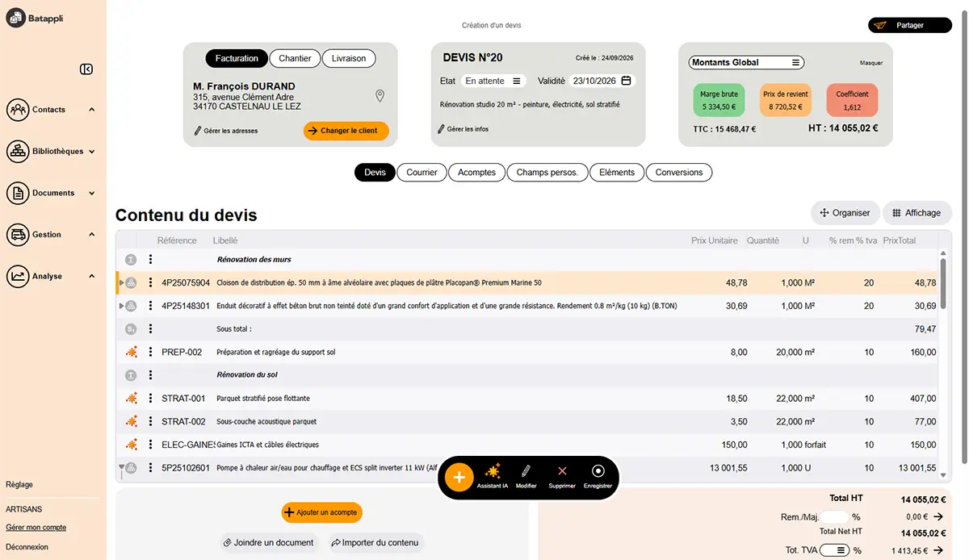Click Importer du contenu button

[375, 543]
